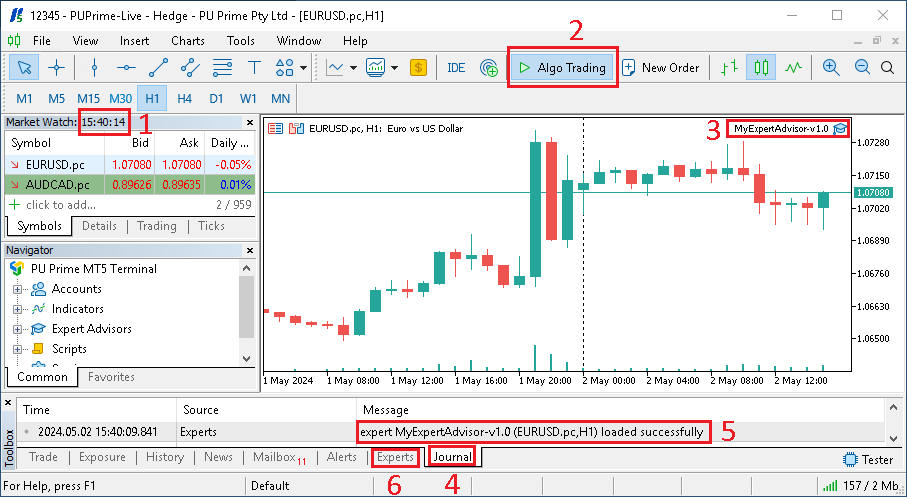The height and width of the screenshot is (497, 907).
Task: Select the equidistant channel tool
Action: click(190, 68)
